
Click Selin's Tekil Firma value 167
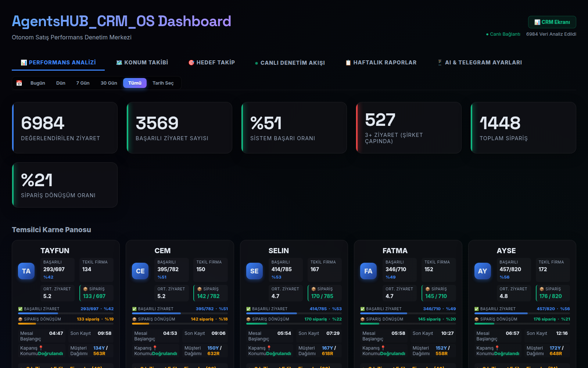(x=315, y=269)
